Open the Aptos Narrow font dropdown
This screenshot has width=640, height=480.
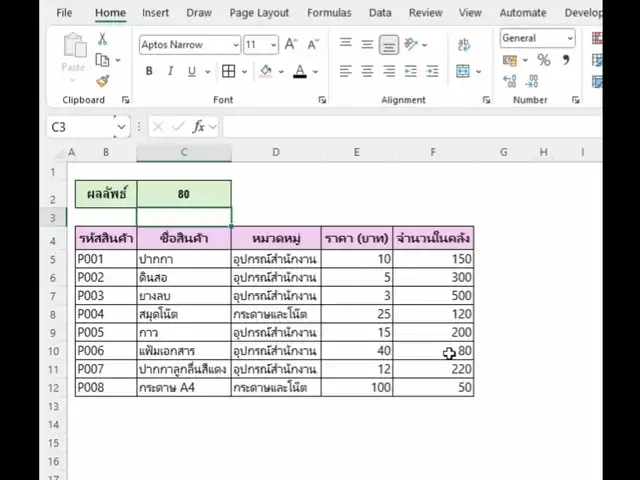pos(235,45)
